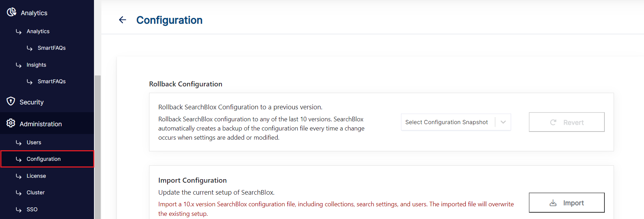Click the Security shield icon
The width and height of the screenshot is (644, 219).
[11, 102]
